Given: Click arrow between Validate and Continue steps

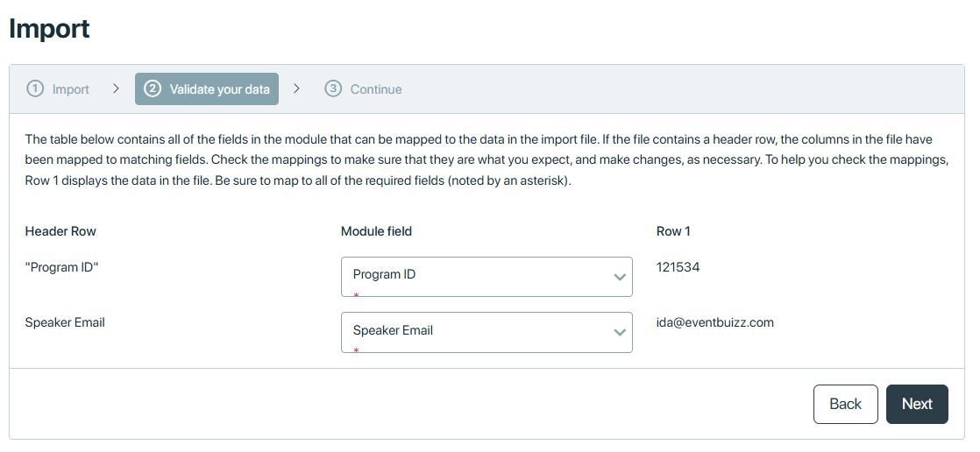Looking at the screenshot, I should 296,88.
